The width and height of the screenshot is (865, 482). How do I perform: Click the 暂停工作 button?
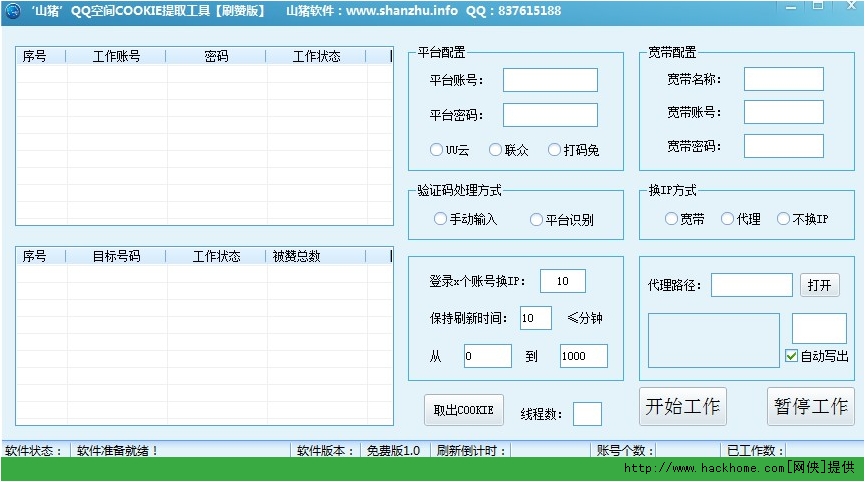pyautogui.click(x=810, y=406)
